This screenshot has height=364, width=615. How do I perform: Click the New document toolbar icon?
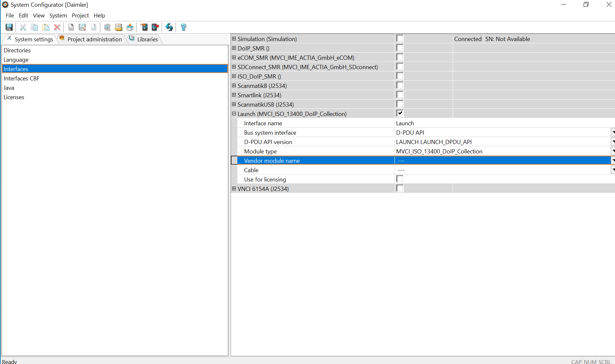[x=71, y=27]
